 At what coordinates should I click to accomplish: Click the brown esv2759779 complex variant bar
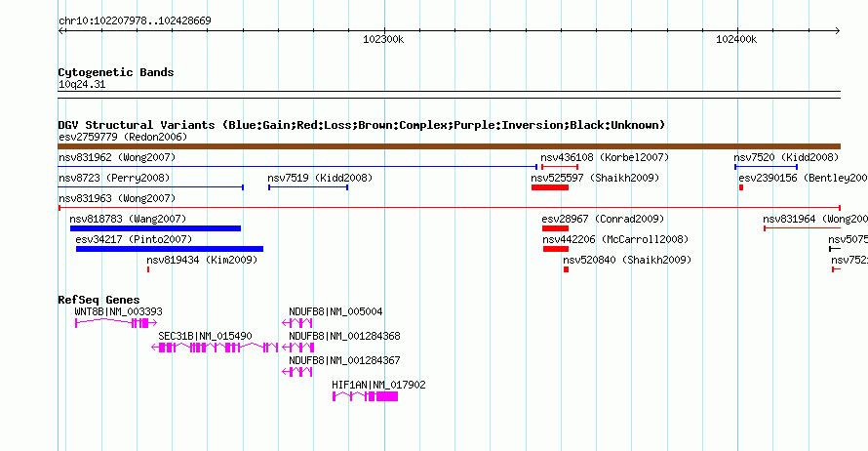449,146
